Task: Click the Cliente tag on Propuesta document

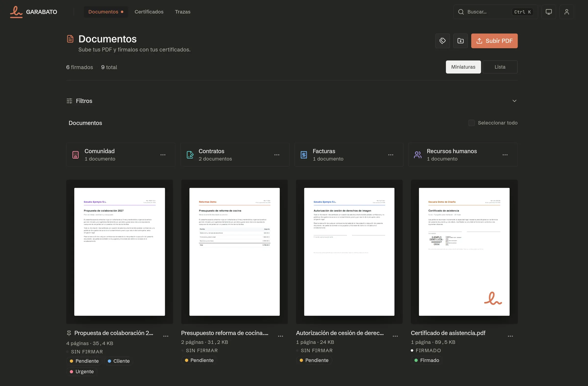Action: (x=119, y=361)
